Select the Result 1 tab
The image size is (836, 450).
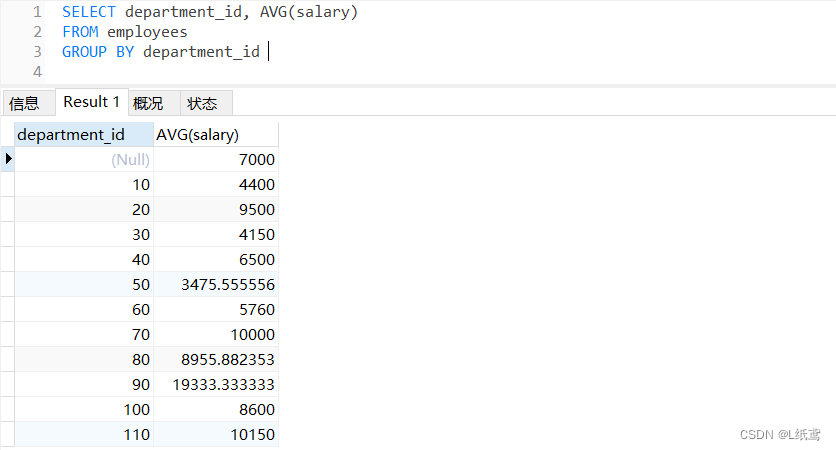point(92,102)
